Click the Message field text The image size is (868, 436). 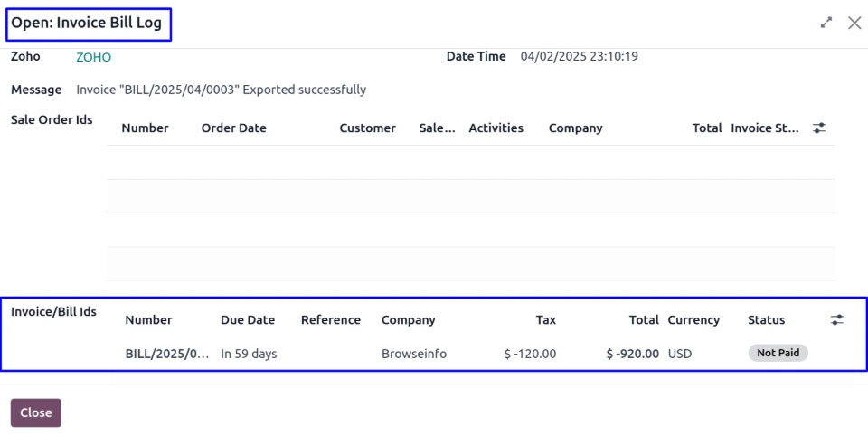point(221,90)
